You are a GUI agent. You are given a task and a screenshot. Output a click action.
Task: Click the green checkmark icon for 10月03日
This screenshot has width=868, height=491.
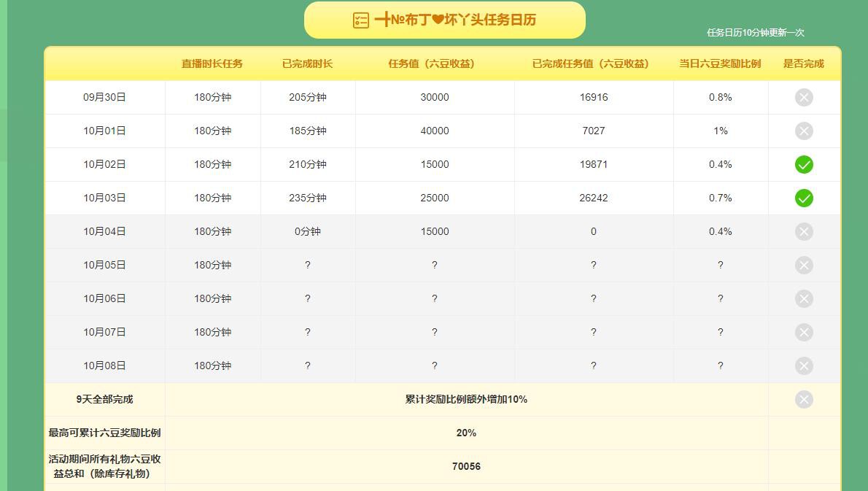[804, 198]
